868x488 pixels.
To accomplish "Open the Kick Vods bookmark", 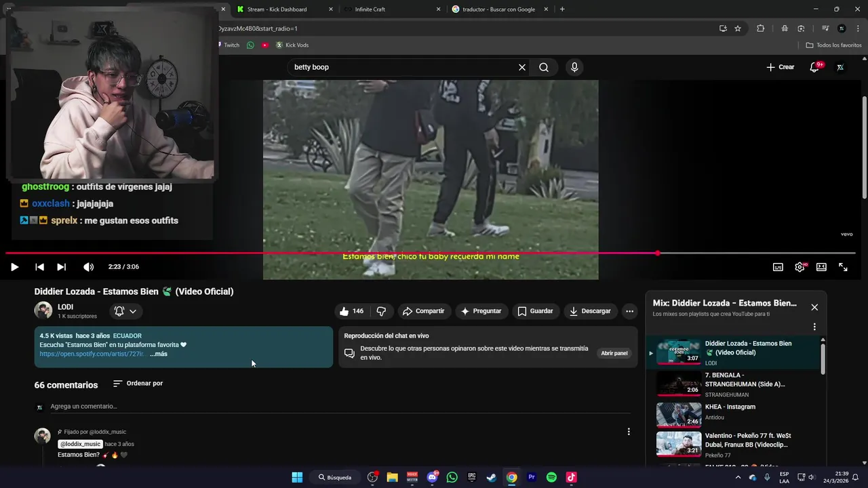I will point(292,45).
